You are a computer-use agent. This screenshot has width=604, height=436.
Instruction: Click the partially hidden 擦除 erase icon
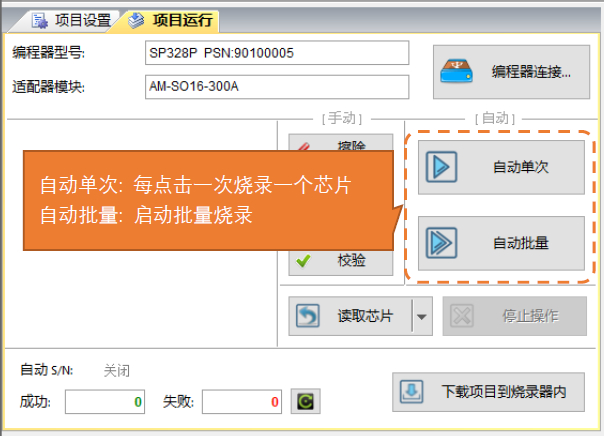tap(305, 146)
